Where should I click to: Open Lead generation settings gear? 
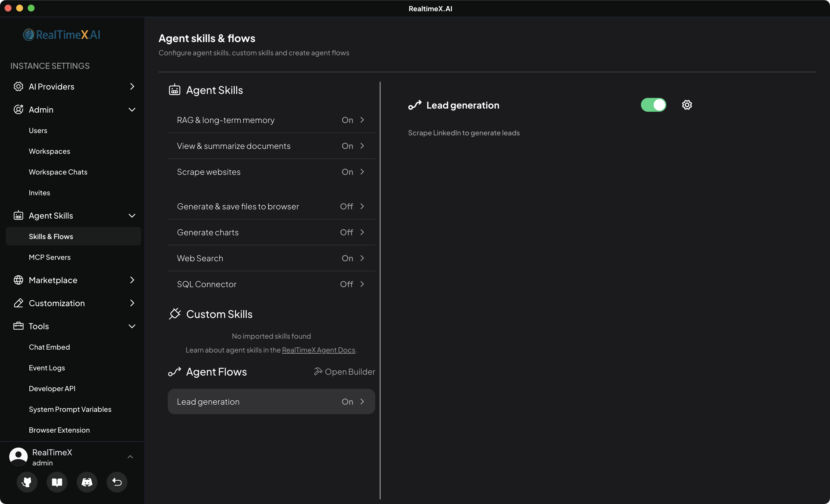687,105
